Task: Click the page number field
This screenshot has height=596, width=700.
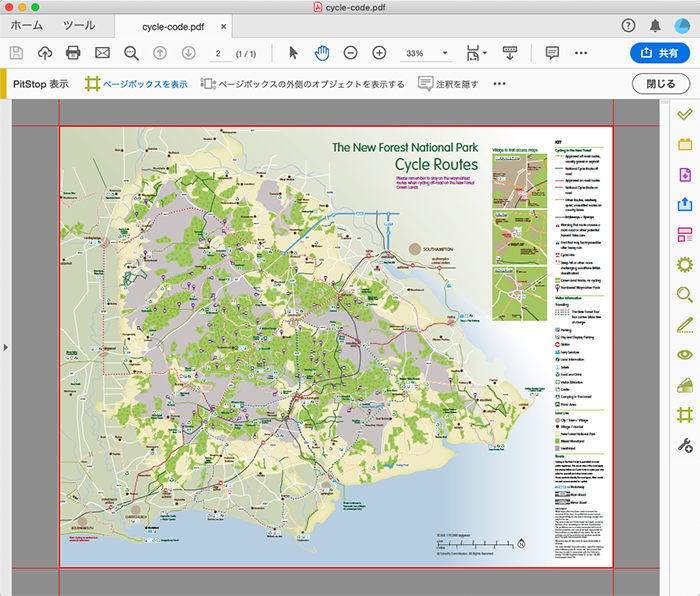Action: [220, 54]
